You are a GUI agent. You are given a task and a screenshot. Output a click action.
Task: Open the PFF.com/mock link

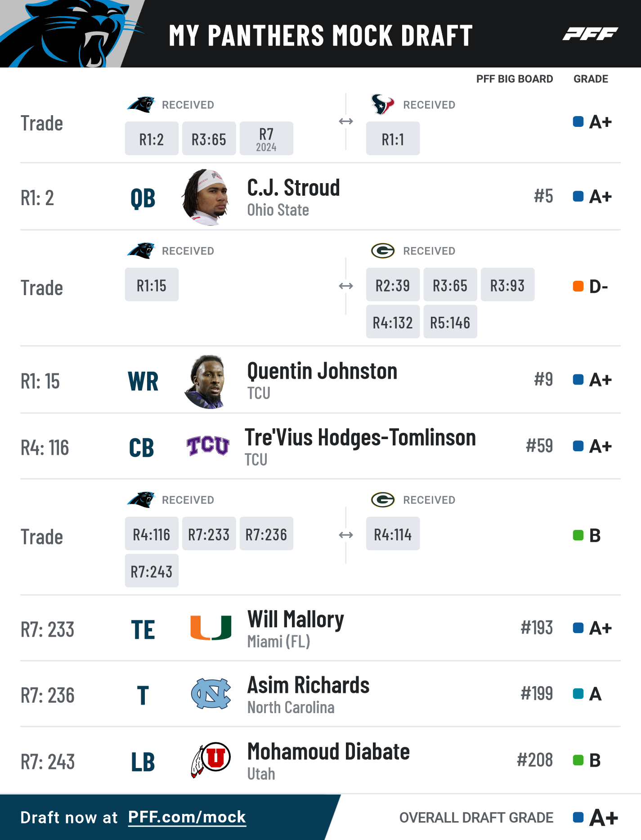[187, 817]
